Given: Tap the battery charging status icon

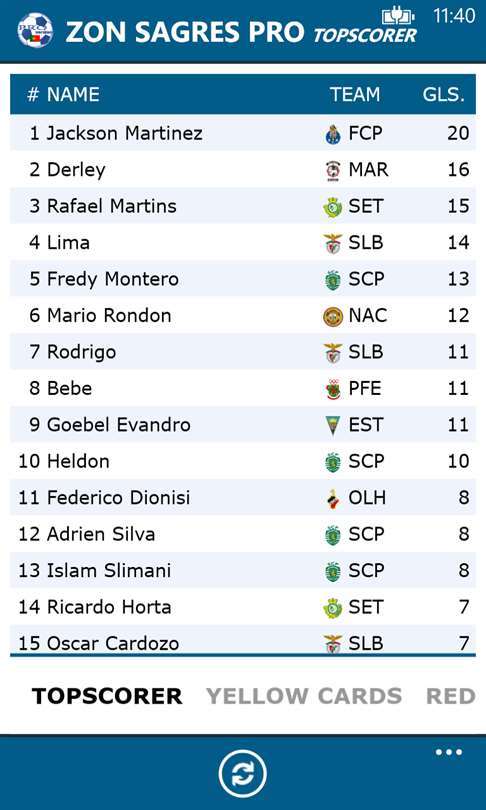Looking at the screenshot, I should [398, 15].
